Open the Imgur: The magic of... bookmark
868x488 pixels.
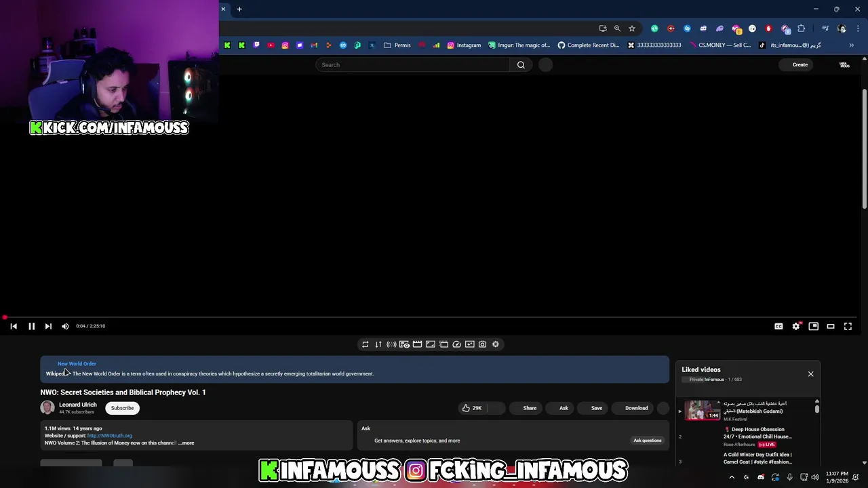click(x=519, y=45)
